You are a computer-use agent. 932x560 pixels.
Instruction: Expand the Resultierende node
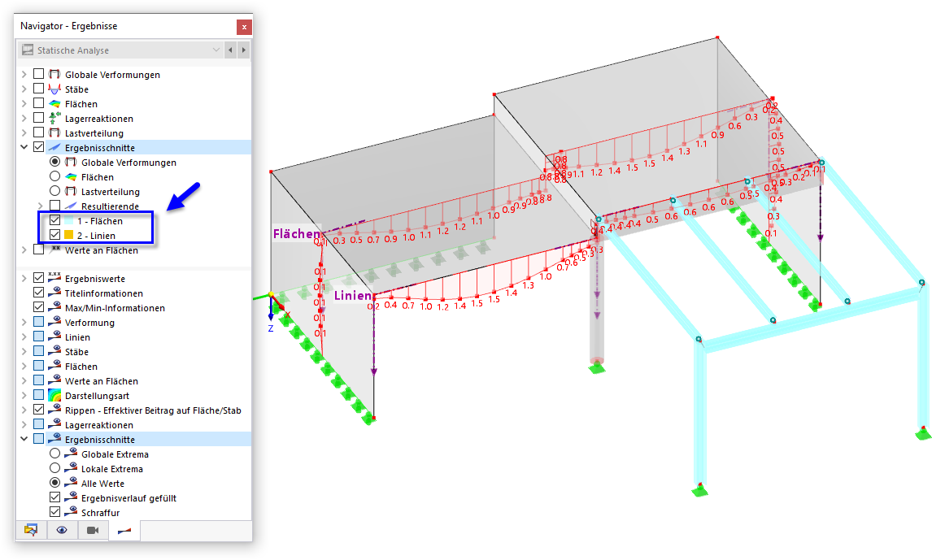40,206
